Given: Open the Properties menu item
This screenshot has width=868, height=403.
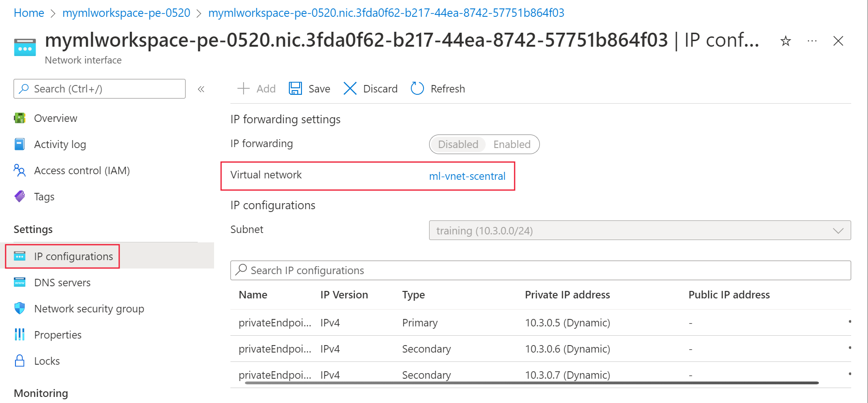Looking at the screenshot, I should (57, 335).
